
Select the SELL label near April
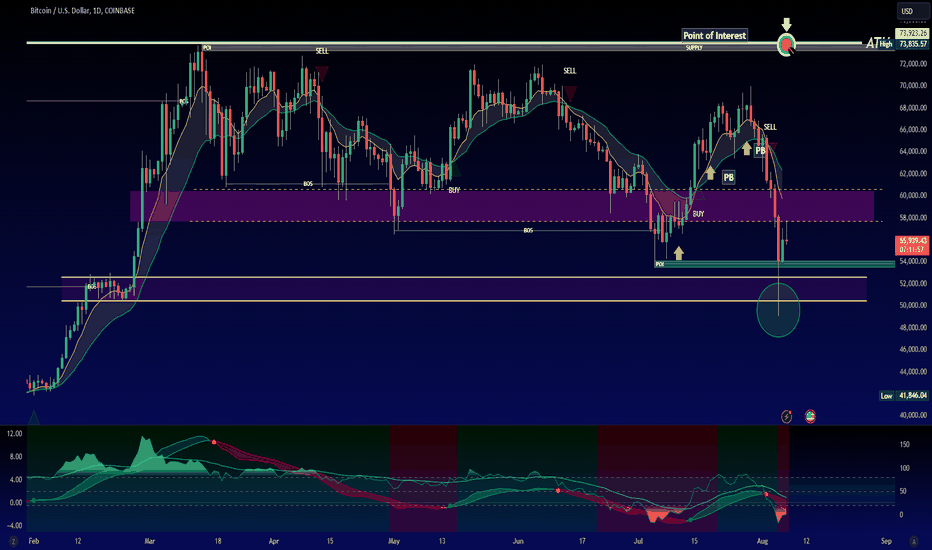point(322,51)
